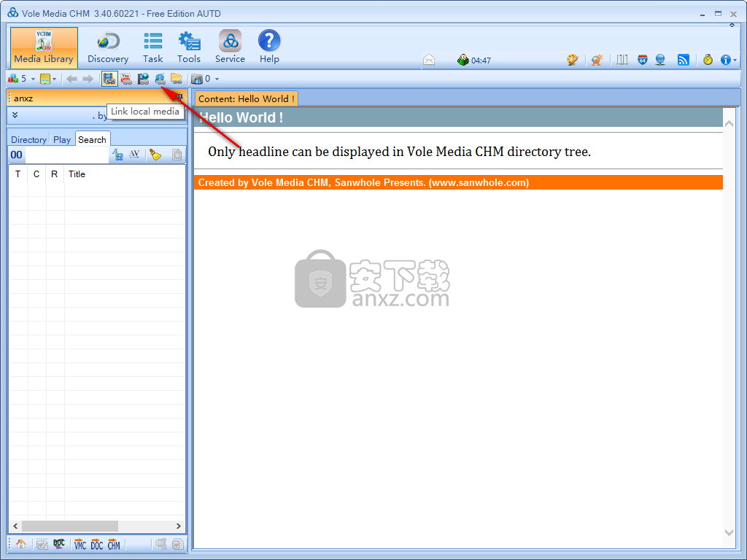The image size is (747, 560).
Task: Click the YouTube link icon
Action: 126,79
